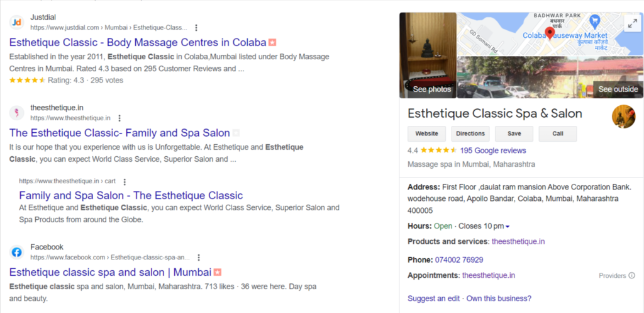Click the theesthetique.in site favicon
This screenshot has height=313, width=644.
[16, 113]
